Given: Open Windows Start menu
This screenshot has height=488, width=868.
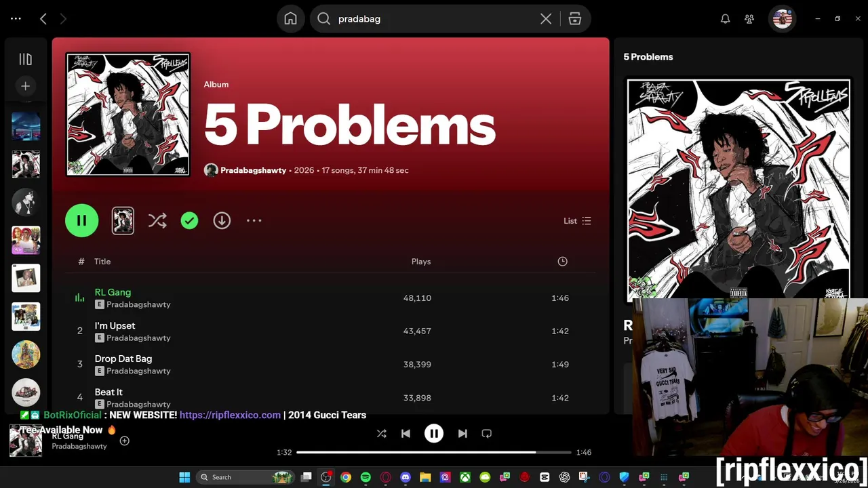Looking at the screenshot, I should [x=184, y=477].
